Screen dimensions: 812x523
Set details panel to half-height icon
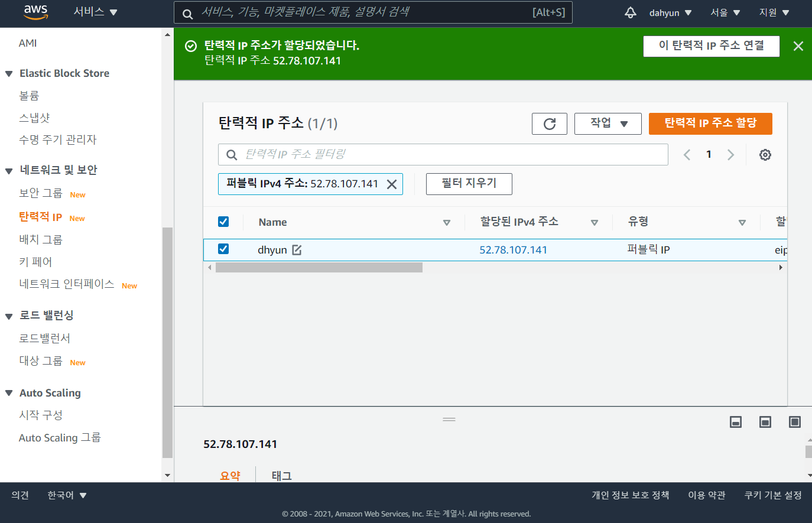click(765, 422)
